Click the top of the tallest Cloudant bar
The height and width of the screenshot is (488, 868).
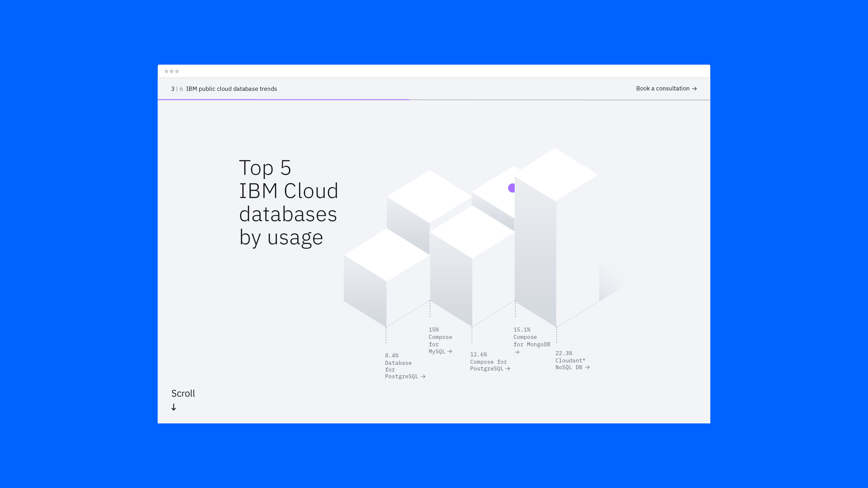[556, 175]
